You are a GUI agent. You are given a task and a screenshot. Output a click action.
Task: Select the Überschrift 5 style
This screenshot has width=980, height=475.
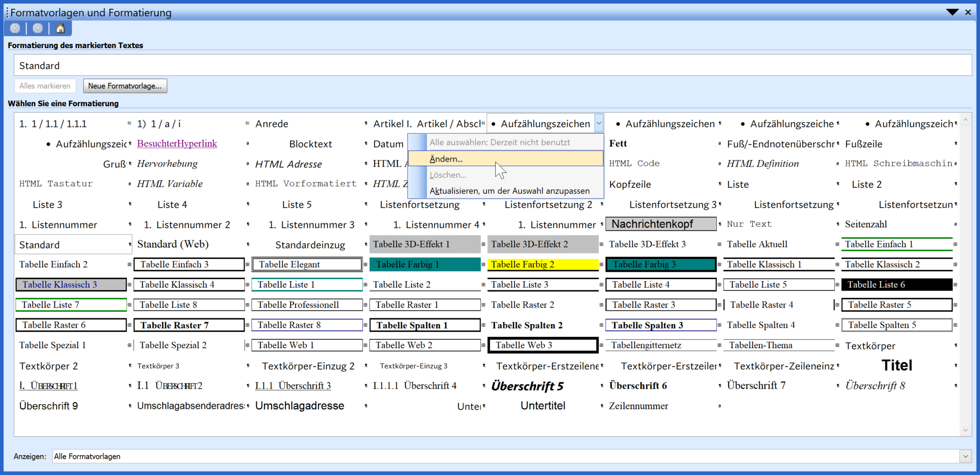527,386
